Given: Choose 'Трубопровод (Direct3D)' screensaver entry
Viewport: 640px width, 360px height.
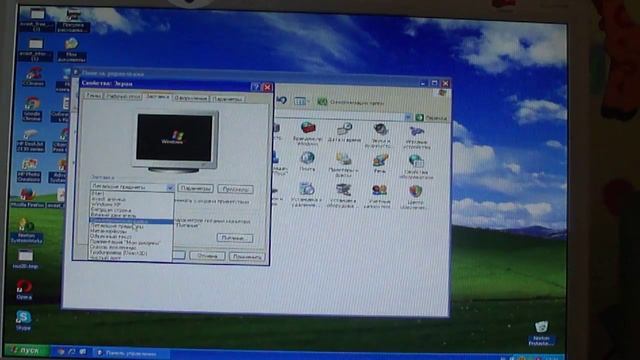Looking at the screenshot, I should point(131,253).
